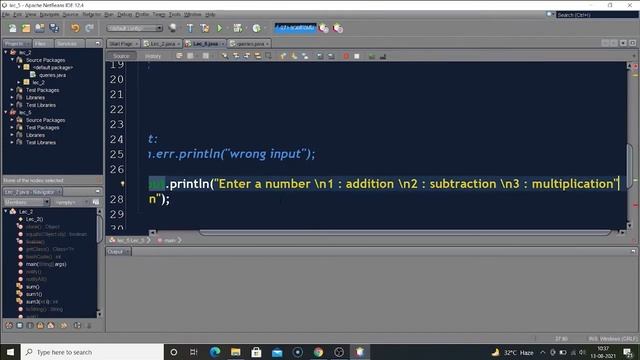The height and width of the screenshot is (360, 640).
Task: Switch to the queries.java editor tab
Action: coord(249,43)
